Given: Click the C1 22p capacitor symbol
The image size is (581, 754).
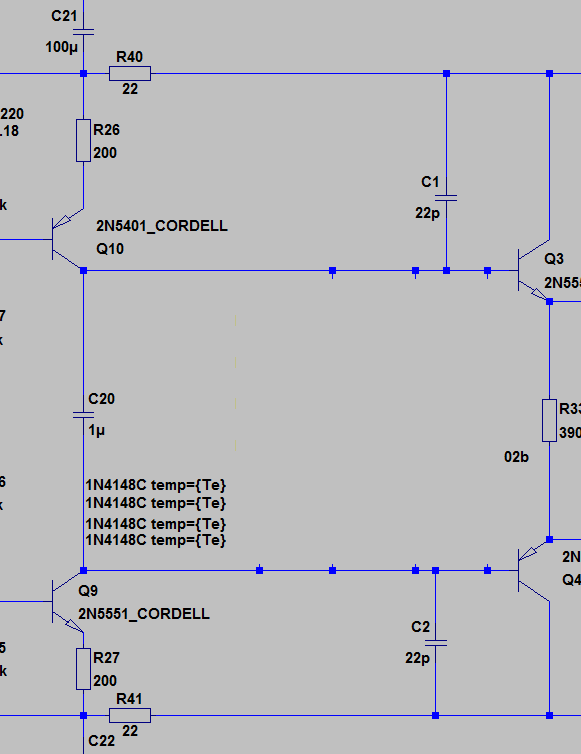Looking at the screenshot, I should [446, 198].
